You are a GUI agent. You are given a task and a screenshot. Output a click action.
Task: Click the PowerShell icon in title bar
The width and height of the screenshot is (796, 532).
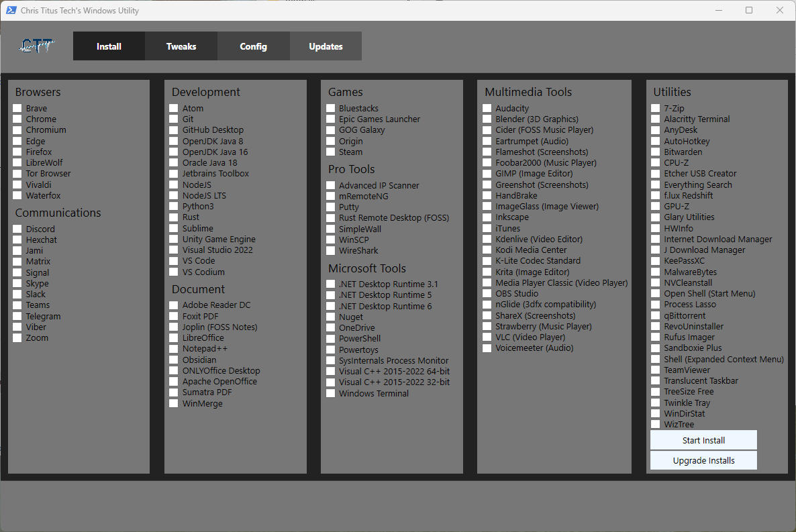click(11, 10)
